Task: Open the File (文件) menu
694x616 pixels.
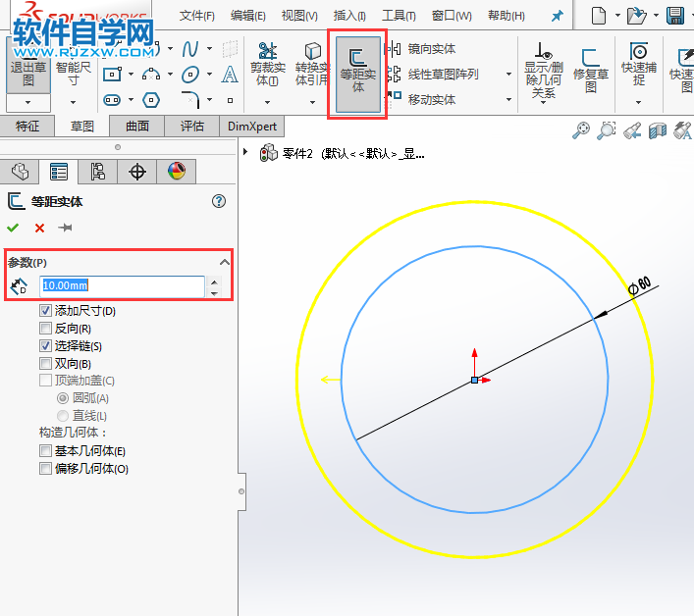Action: click(x=197, y=17)
